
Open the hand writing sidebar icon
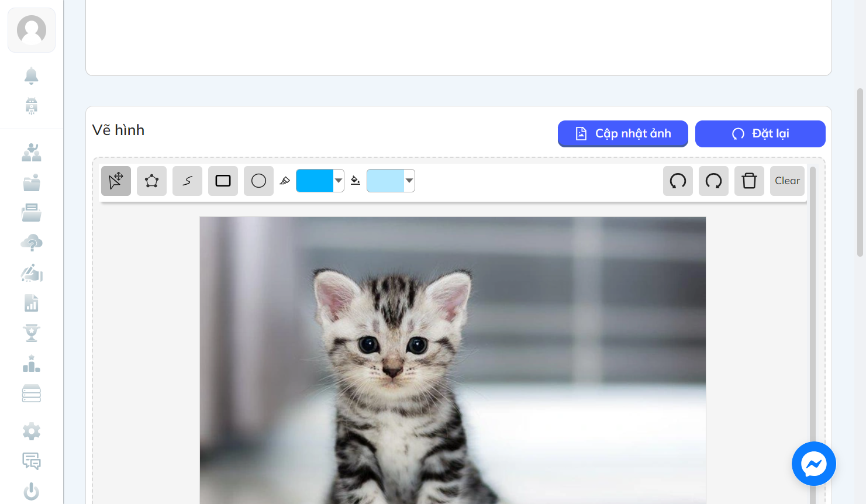click(32, 273)
